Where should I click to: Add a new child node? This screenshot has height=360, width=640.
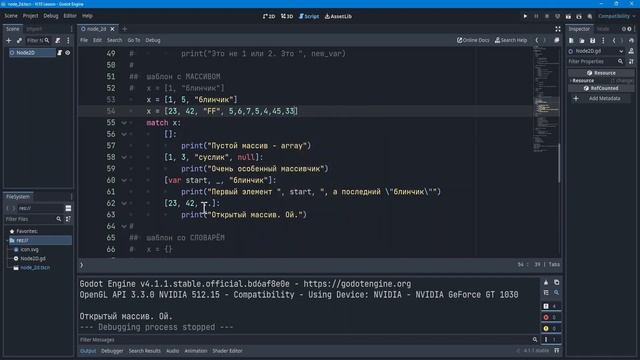(9, 40)
